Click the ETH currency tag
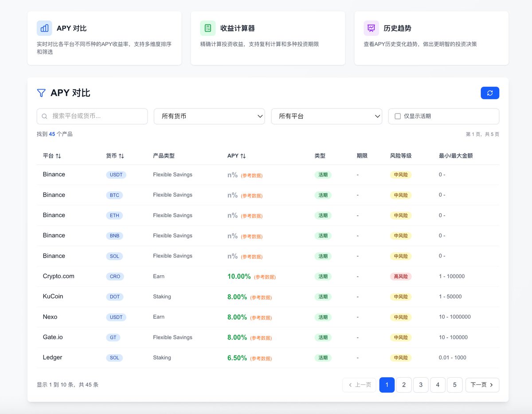 pyautogui.click(x=114, y=215)
